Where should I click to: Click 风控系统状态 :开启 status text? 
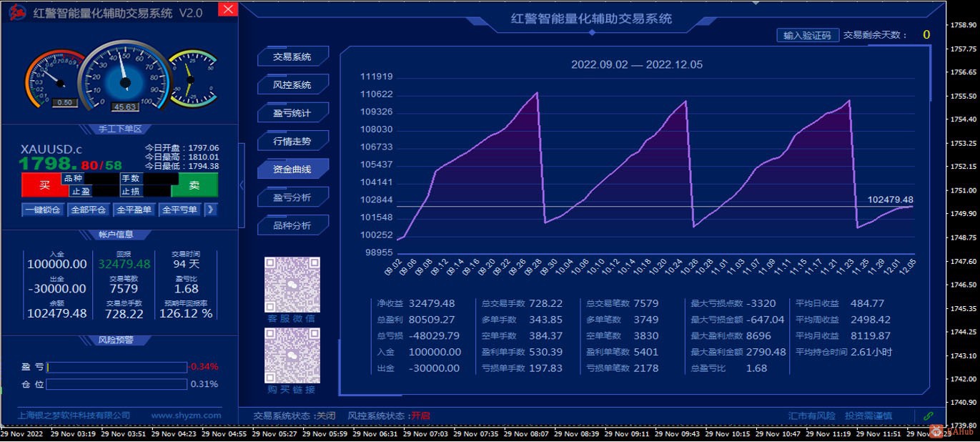point(389,416)
